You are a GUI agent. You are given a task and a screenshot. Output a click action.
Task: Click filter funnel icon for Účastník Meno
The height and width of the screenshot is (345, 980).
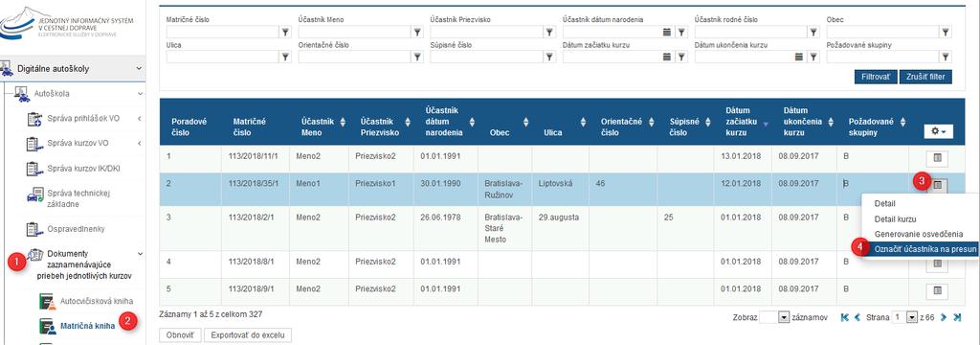point(417,33)
